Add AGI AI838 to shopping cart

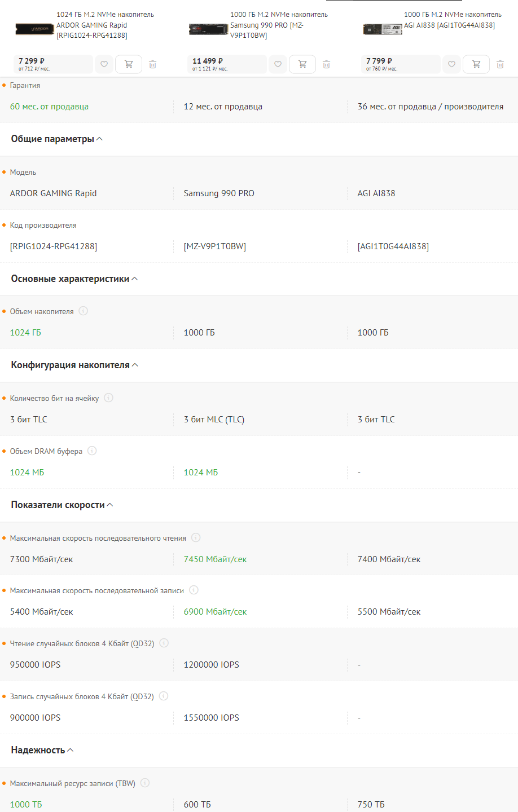point(476,64)
